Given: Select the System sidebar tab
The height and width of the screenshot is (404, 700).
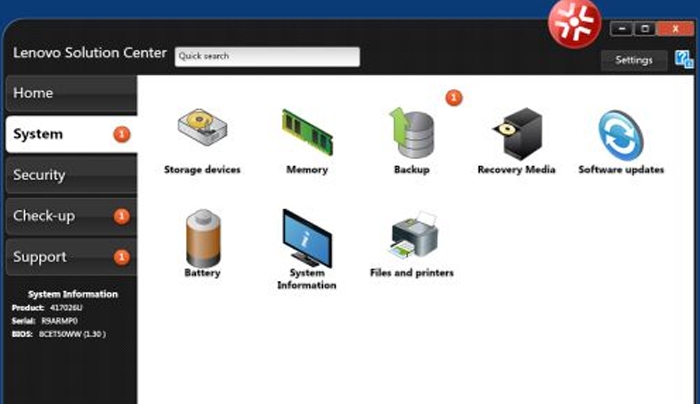Looking at the screenshot, I should point(71,134).
